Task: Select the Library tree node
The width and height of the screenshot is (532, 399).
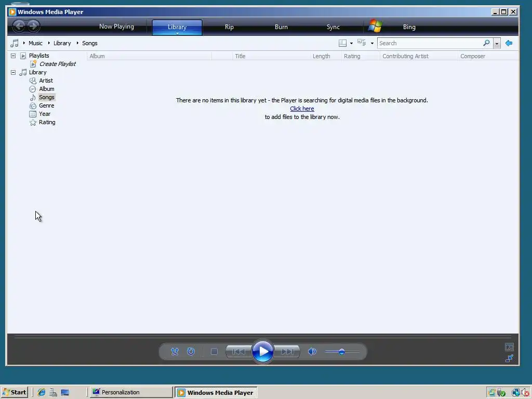Action: point(37,72)
